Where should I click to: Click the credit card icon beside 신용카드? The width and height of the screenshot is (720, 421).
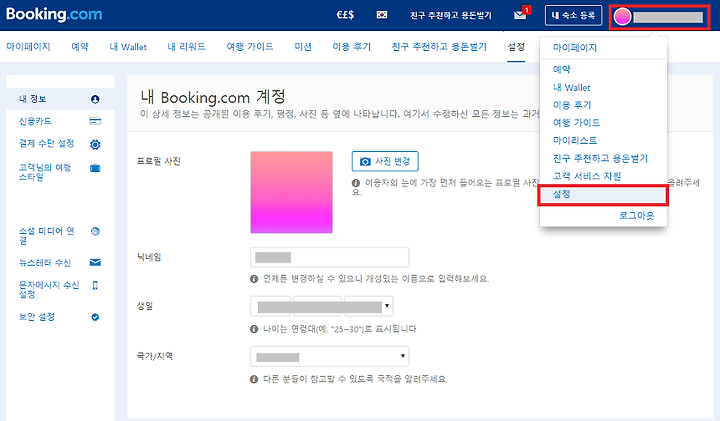click(95, 121)
